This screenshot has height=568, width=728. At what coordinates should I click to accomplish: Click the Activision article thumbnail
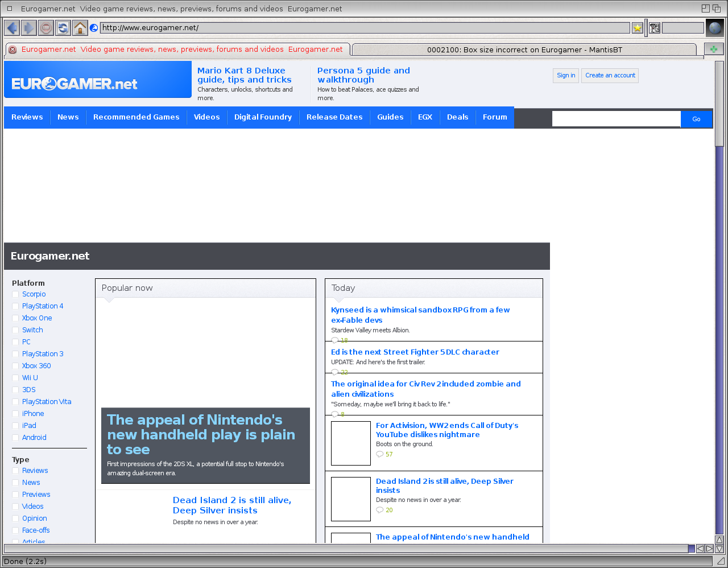click(x=351, y=443)
